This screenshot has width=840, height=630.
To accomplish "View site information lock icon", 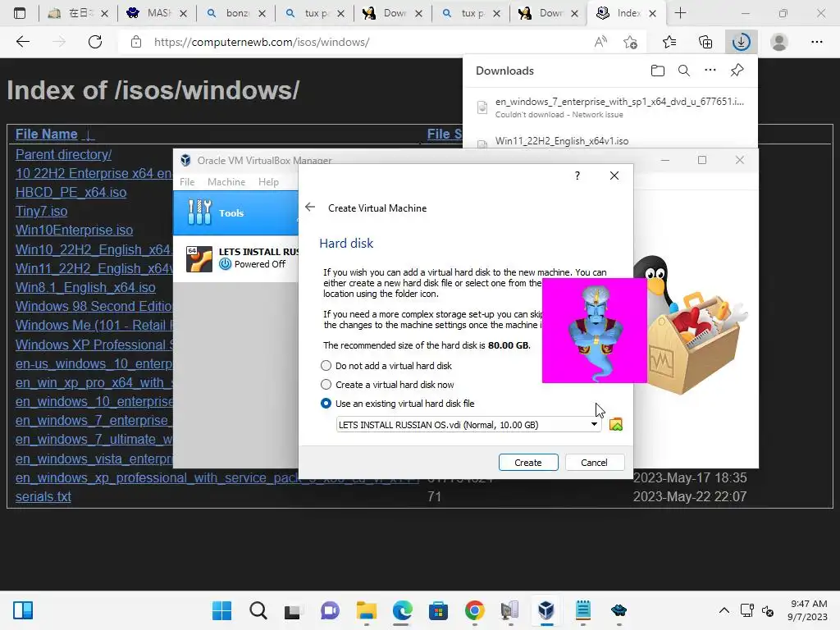I will pyautogui.click(x=136, y=42).
